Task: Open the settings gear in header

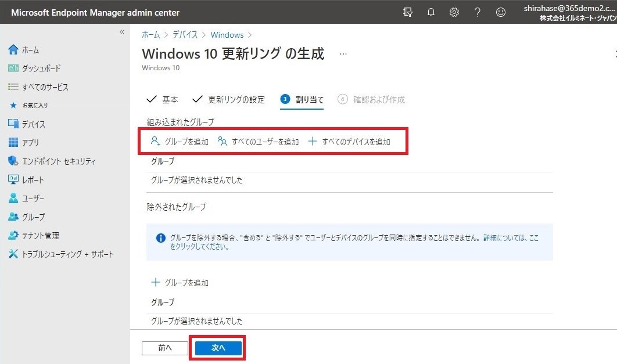Action: (454, 12)
